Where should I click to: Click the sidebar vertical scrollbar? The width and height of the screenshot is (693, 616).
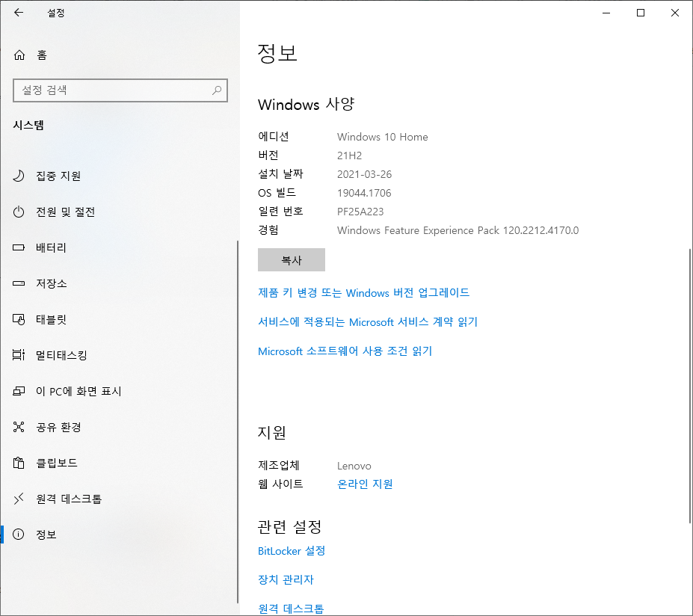tap(237, 422)
